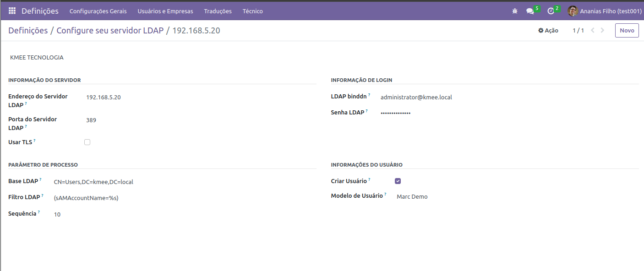Open the apps grid home menu
The width and height of the screenshot is (644, 271).
pyautogui.click(x=12, y=11)
